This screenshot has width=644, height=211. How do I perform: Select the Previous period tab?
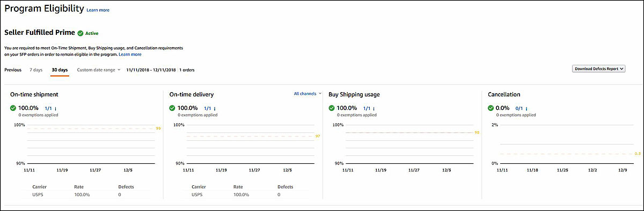pos(13,70)
